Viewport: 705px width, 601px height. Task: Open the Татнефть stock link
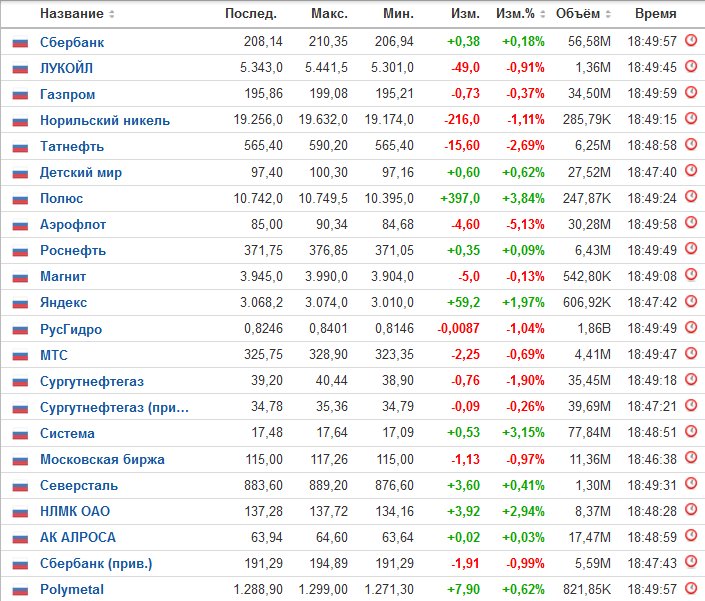[72, 147]
